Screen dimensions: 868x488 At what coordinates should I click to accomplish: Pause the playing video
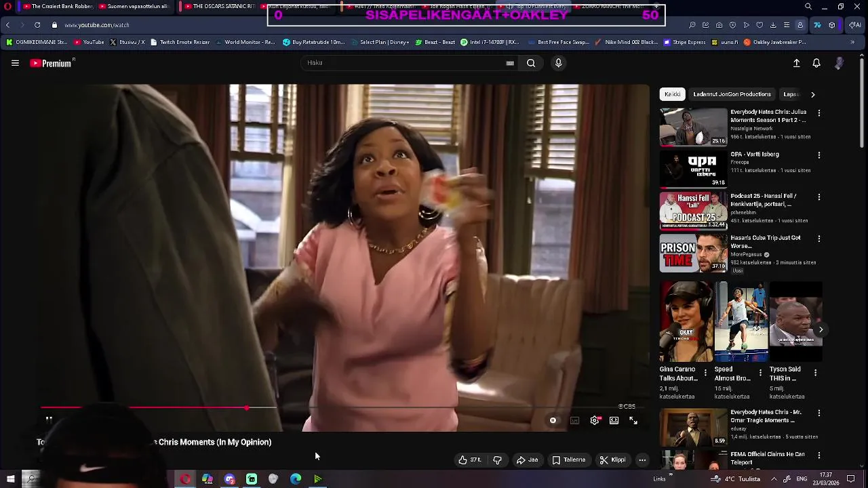pyautogui.click(x=49, y=420)
